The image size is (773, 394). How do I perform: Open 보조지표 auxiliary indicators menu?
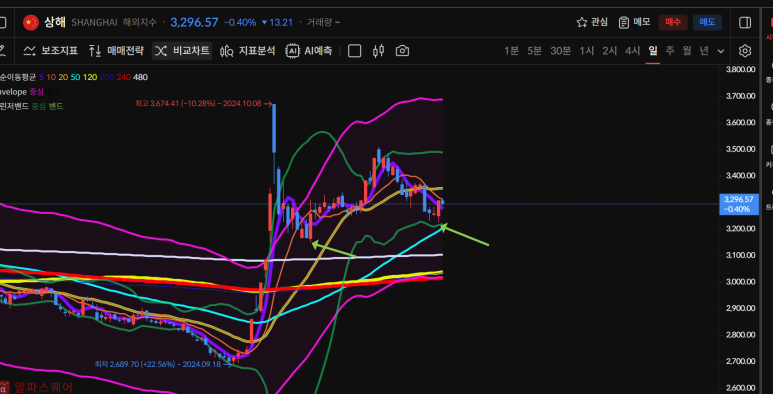tap(51, 51)
